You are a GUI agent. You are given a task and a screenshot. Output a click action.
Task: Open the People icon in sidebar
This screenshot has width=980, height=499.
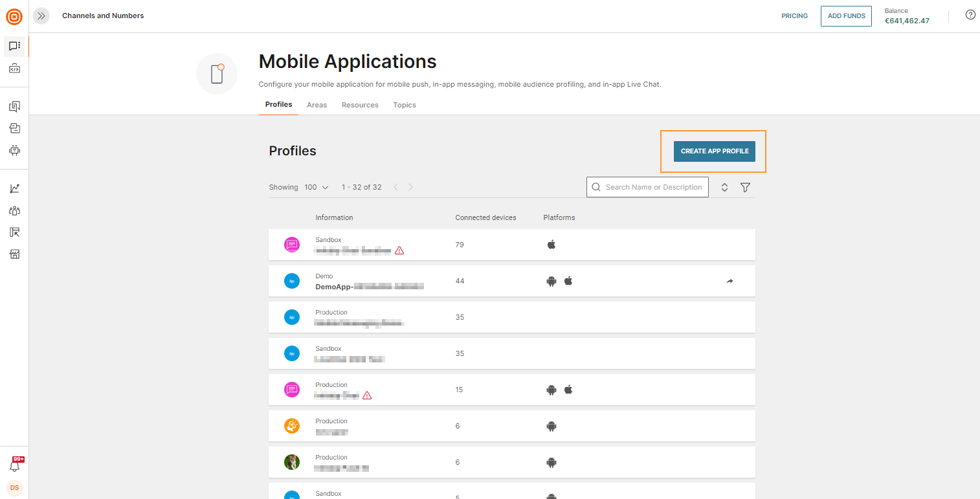(x=14, y=210)
